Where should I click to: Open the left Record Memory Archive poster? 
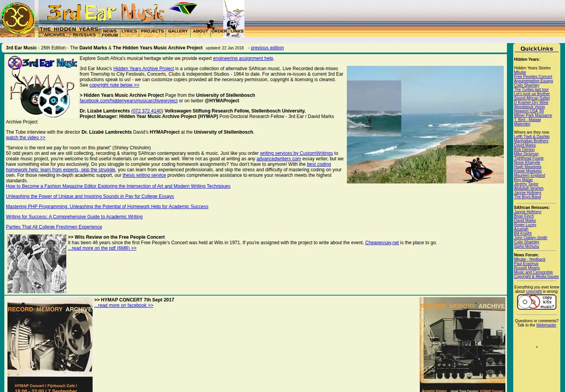50,345
